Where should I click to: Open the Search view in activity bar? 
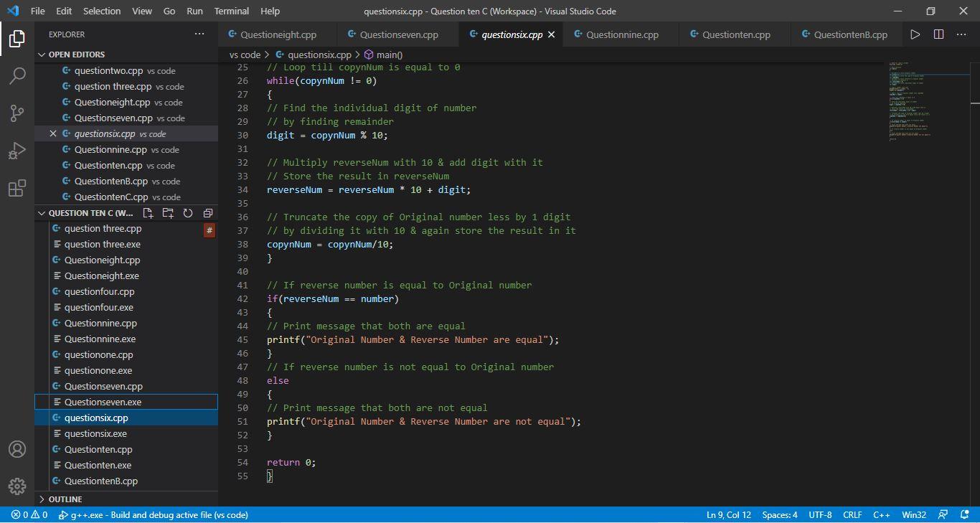(x=17, y=75)
